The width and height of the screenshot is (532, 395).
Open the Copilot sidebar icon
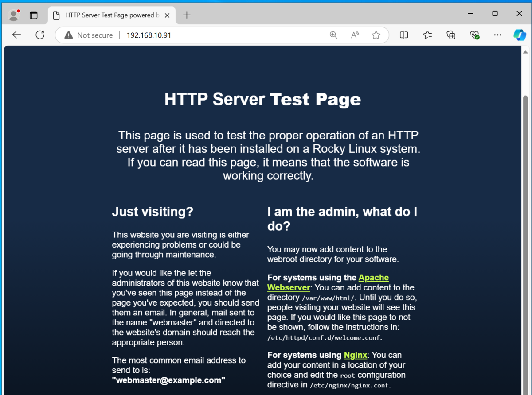coord(520,35)
